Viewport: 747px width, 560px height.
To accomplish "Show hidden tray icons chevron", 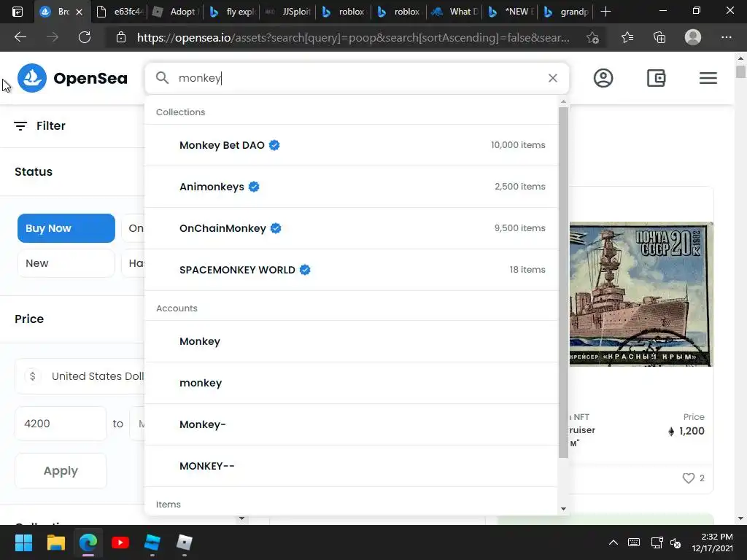I will pyautogui.click(x=614, y=542).
